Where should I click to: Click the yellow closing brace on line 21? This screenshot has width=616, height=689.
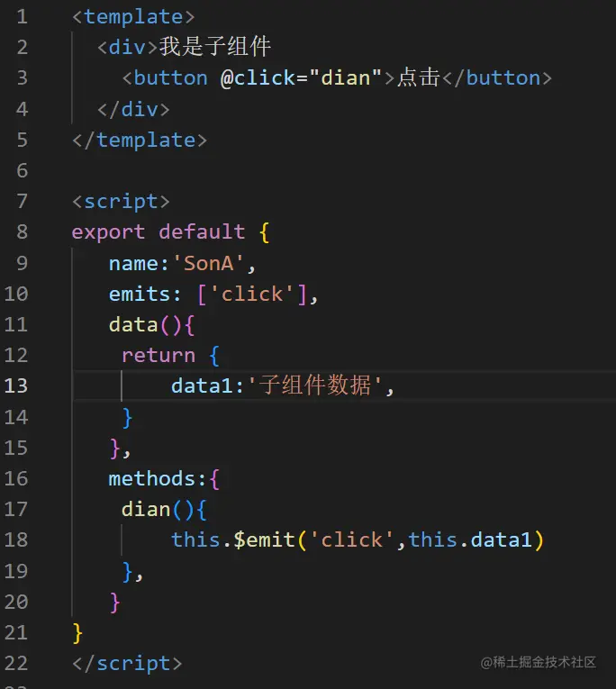[77, 633]
